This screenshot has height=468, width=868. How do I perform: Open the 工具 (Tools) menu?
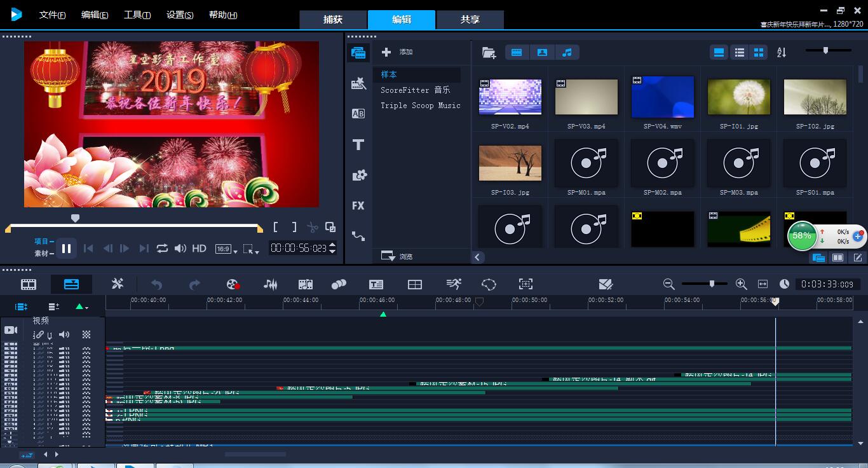click(137, 15)
